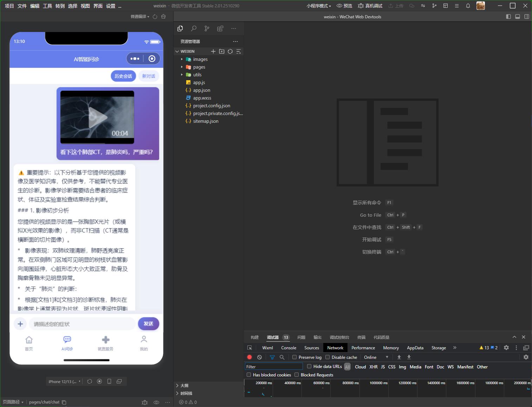Viewport: 532px width, 407px height.
Task: Close mini program via capsule circle button
Action: 152,59
